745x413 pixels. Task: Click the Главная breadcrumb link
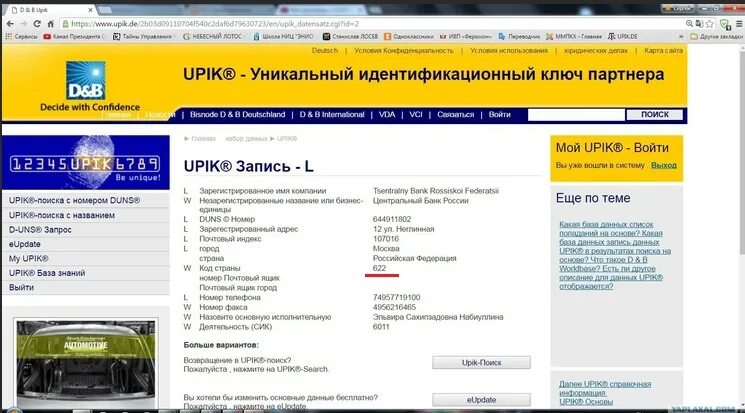tap(203, 139)
